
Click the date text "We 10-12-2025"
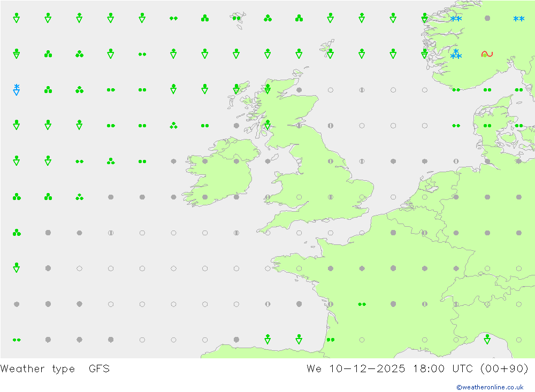pos(356,368)
